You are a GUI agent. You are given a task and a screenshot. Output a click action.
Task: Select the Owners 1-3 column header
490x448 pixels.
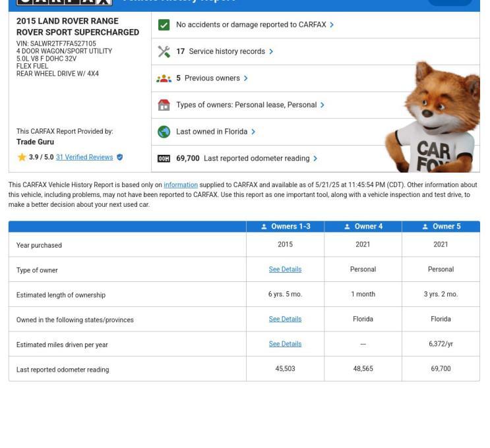pyautogui.click(x=286, y=227)
